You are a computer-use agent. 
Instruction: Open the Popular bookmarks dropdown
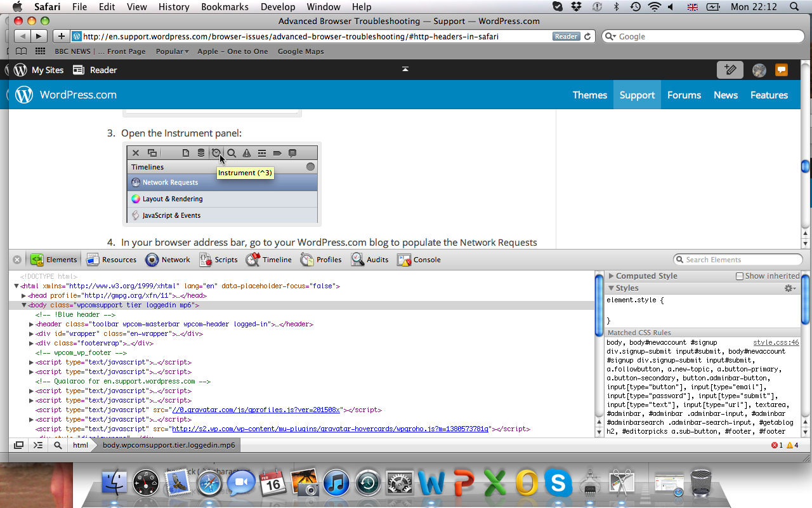point(173,51)
